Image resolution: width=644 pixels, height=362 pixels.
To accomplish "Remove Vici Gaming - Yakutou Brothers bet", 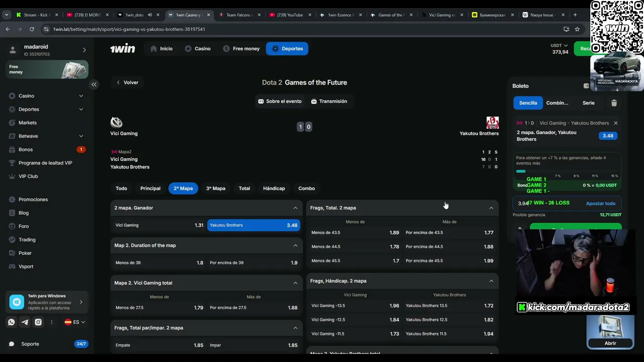I will point(615,123).
